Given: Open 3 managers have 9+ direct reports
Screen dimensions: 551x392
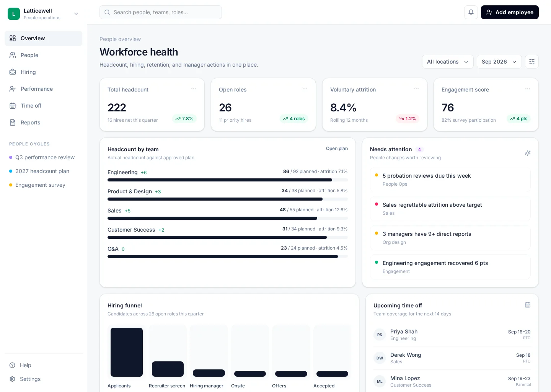Looking at the screenshot, I should point(450,238).
